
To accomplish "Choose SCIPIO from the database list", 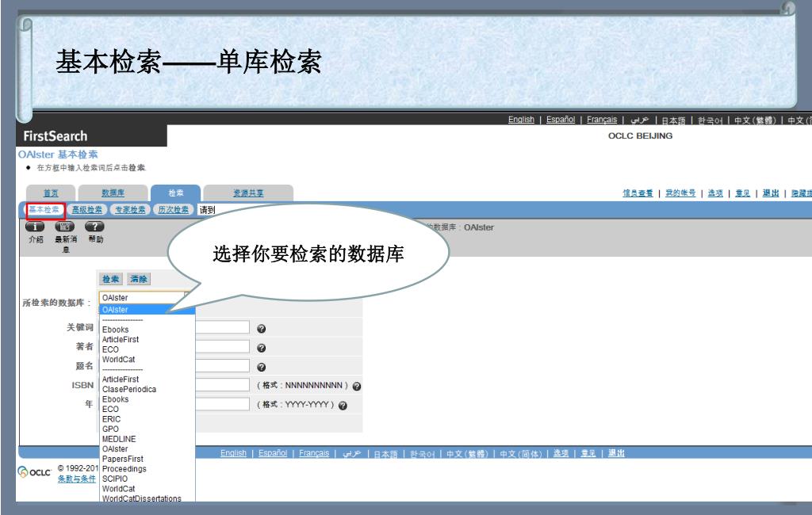I will pos(115,479).
